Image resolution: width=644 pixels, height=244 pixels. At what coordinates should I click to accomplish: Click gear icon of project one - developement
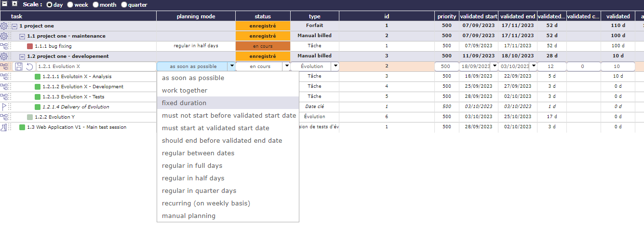(4, 56)
